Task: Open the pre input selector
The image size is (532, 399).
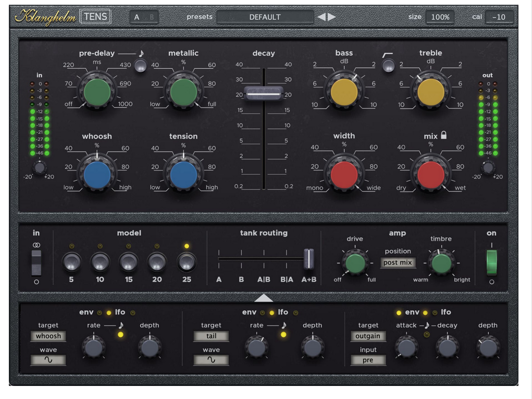Action: tap(368, 360)
